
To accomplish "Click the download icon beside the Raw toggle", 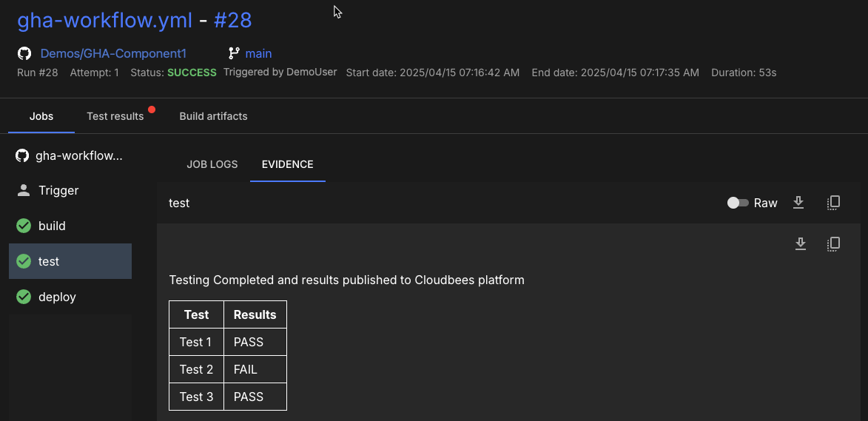I will coord(798,203).
